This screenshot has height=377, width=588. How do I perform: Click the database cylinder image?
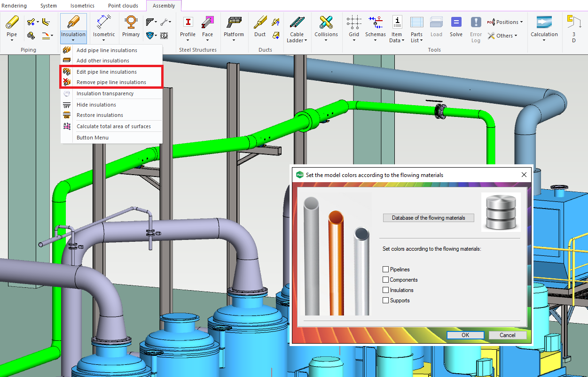tap(501, 212)
